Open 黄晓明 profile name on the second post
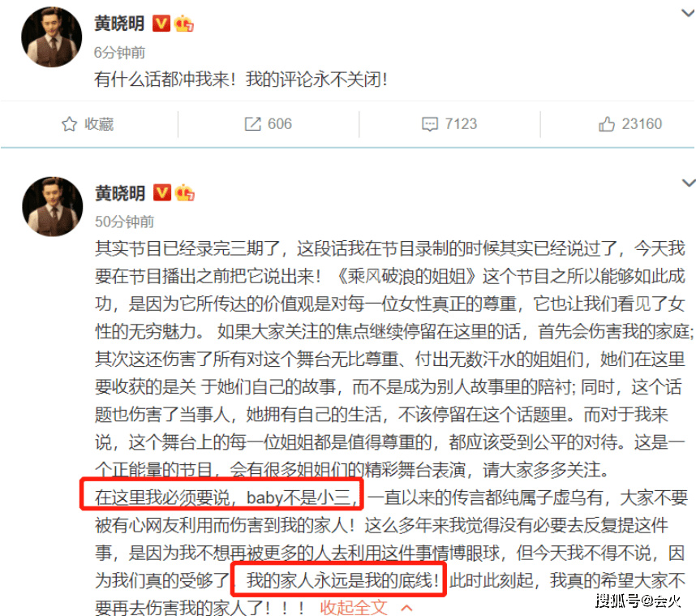The image size is (696, 616). click(x=120, y=192)
